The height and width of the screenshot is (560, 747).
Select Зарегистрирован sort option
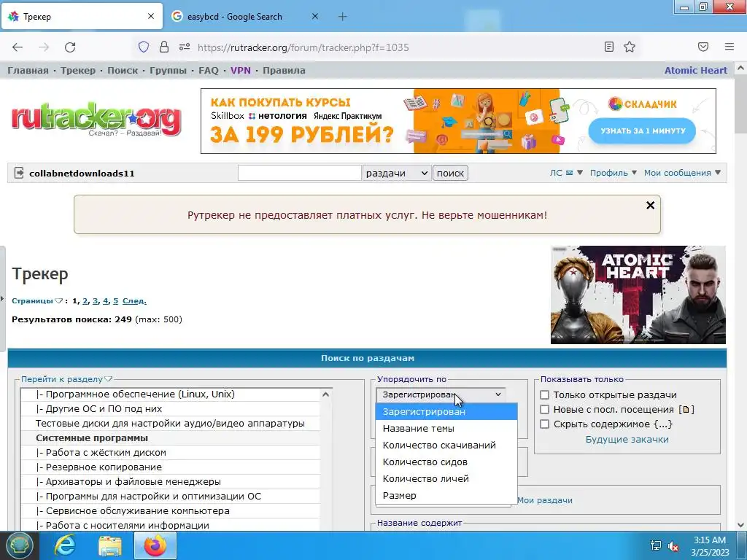click(446, 412)
